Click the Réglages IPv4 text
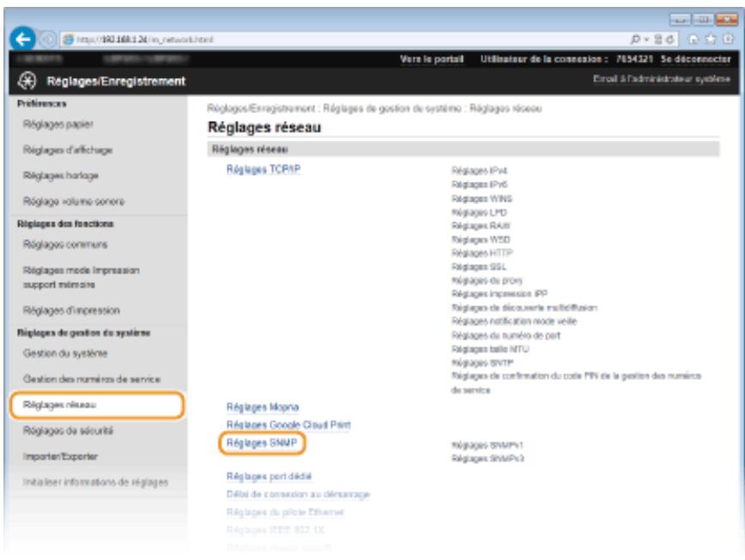Viewport: 745px width, 560px height. (480, 171)
